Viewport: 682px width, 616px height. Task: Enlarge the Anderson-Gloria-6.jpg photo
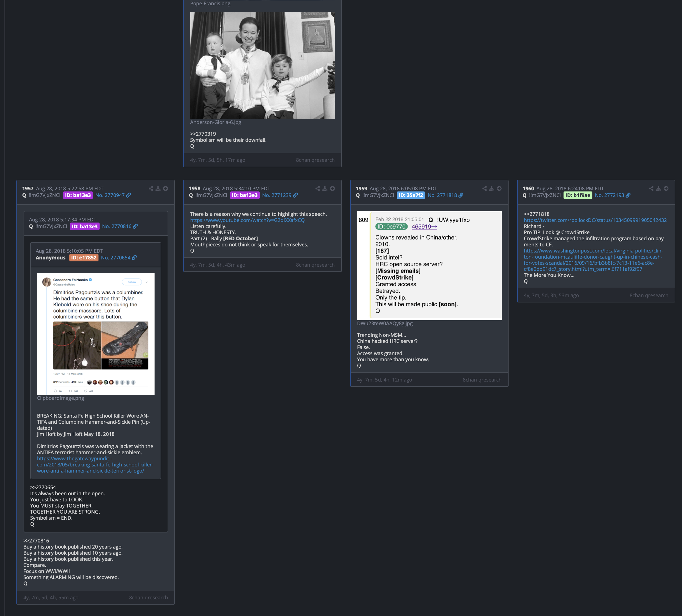point(262,65)
